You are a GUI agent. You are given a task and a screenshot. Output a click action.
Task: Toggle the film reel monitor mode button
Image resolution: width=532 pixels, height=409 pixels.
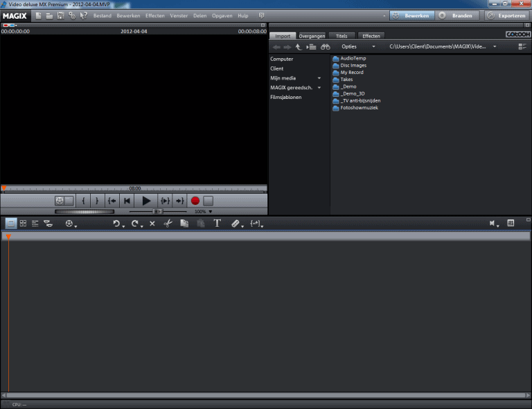(x=64, y=201)
